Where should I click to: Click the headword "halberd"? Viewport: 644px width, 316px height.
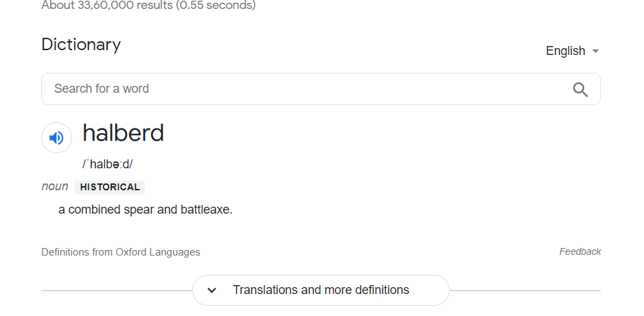(x=123, y=133)
